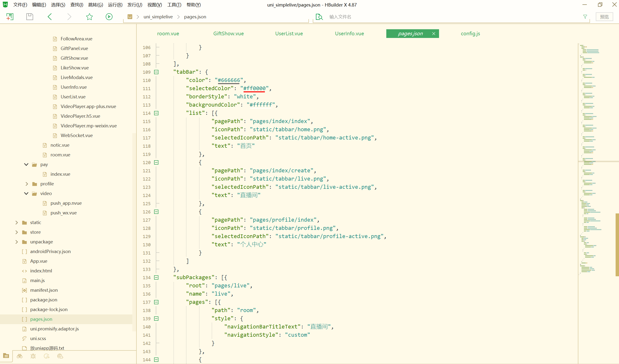Click the cloud globe panel icon
The height and width of the screenshot is (364, 619).
[x=60, y=356]
